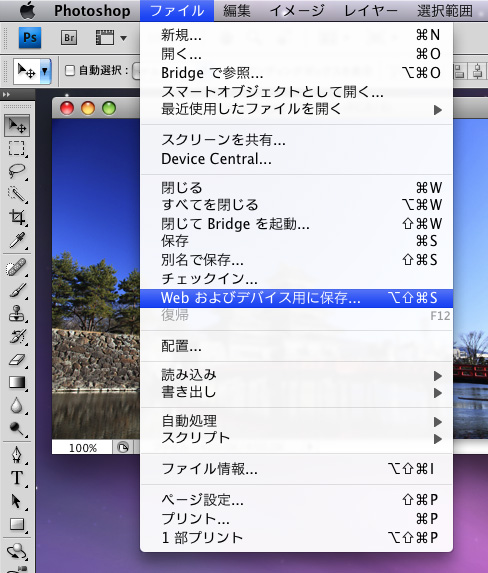Viewport: 488px width, 573px height.
Task: Choose チェックイン... menu item
Action: pyautogui.click(x=296, y=279)
